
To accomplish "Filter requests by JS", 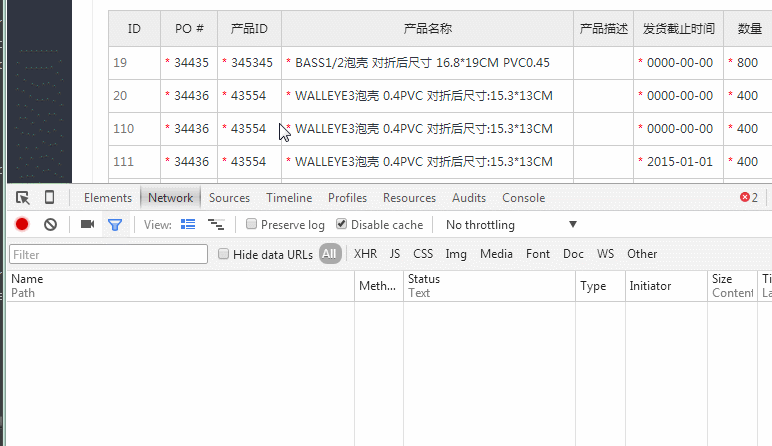I will pyautogui.click(x=395, y=254).
